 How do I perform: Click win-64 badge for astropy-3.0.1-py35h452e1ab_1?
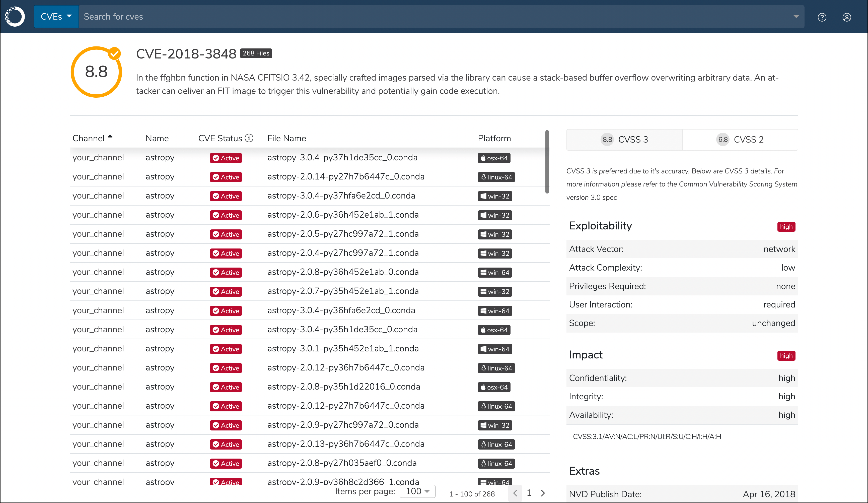click(495, 349)
